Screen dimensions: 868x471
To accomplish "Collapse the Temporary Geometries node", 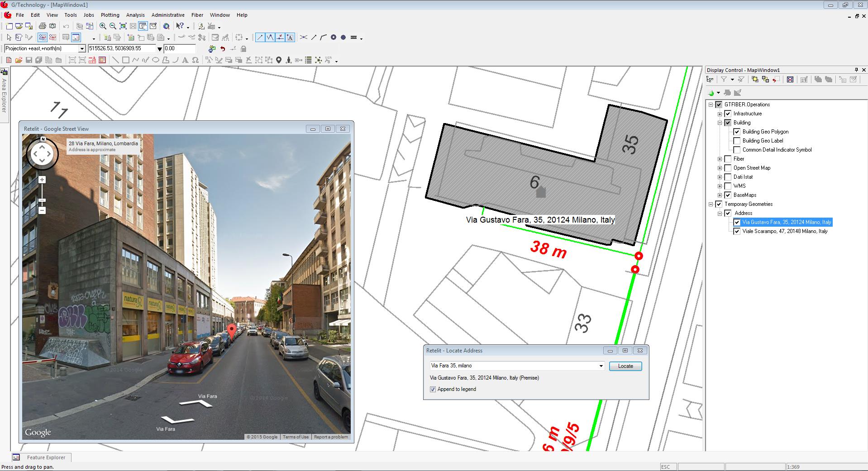I will [x=711, y=204].
